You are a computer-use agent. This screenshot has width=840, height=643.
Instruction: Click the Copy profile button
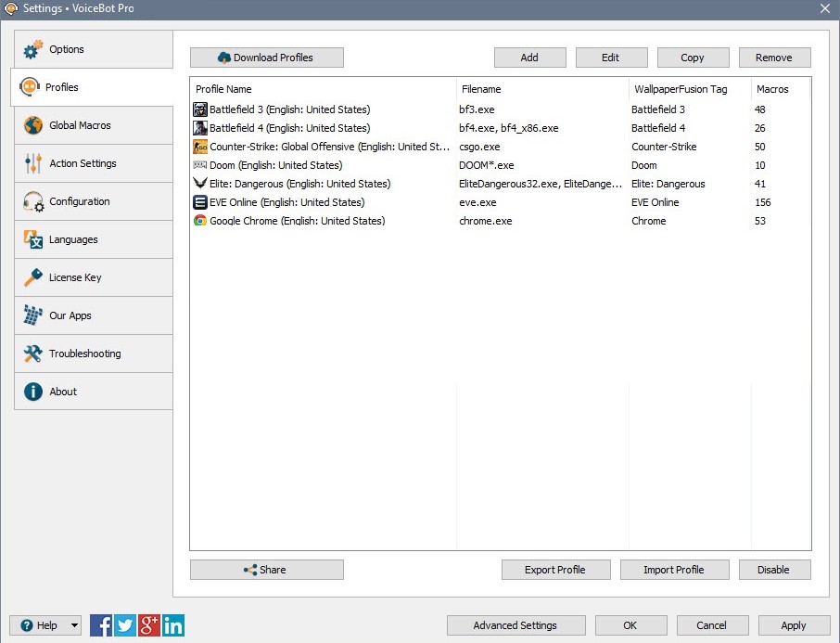[x=693, y=58]
